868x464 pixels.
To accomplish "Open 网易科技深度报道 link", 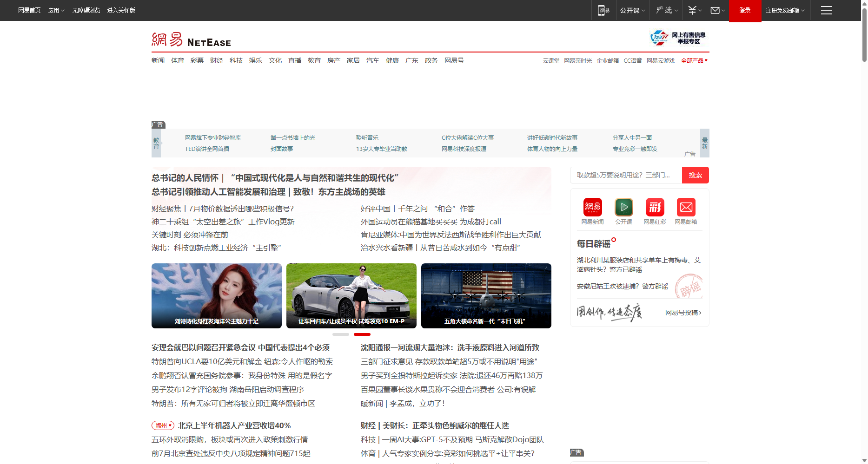I will point(464,149).
